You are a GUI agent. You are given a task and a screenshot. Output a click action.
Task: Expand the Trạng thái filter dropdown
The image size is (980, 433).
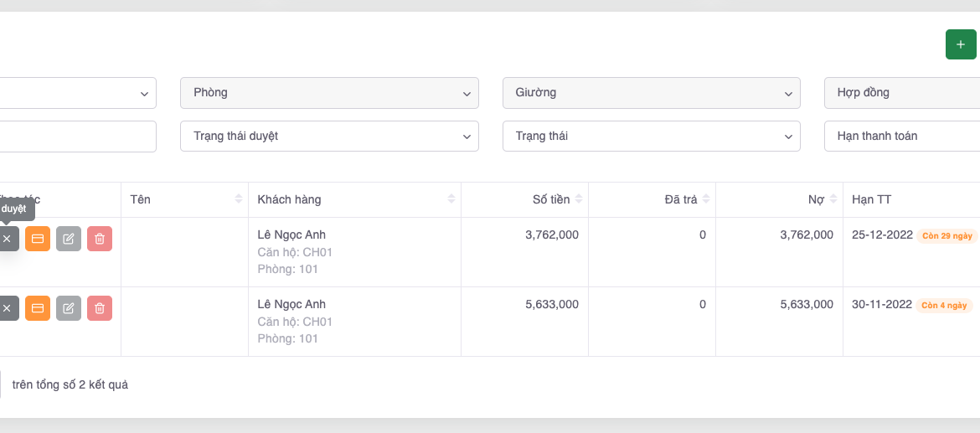point(651,137)
